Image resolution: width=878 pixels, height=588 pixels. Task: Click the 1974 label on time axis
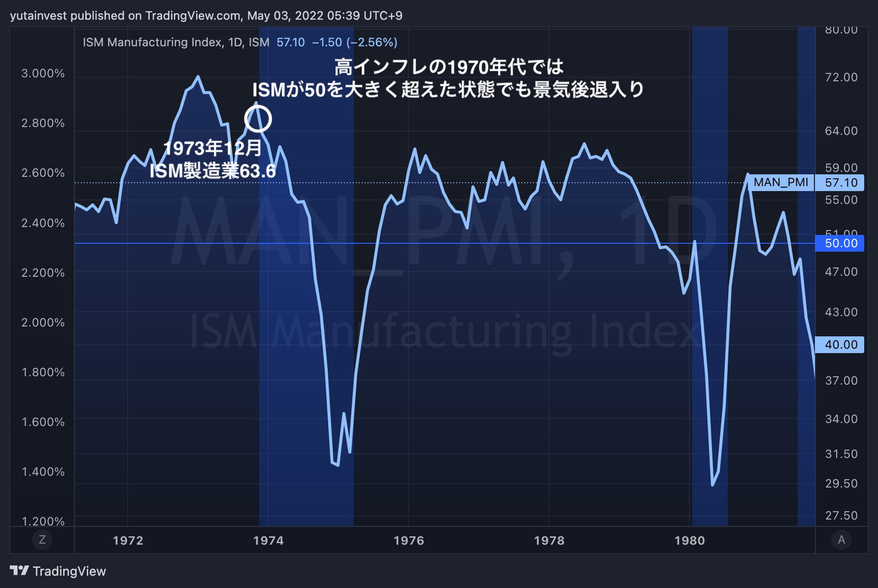[268, 540]
